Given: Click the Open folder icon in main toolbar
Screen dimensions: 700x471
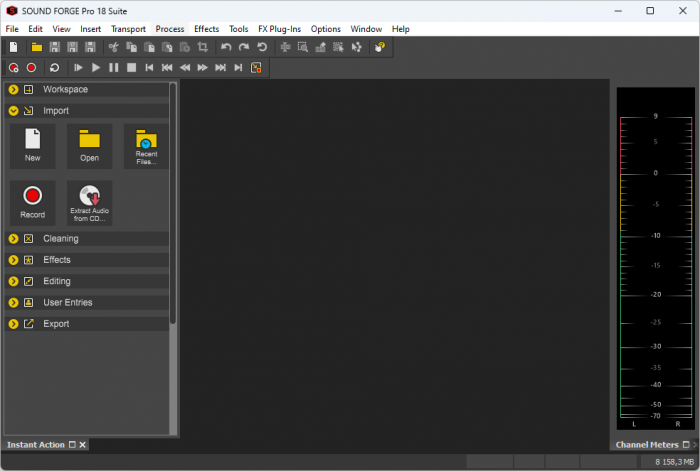Looking at the screenshot, I should tap(36, 47).
